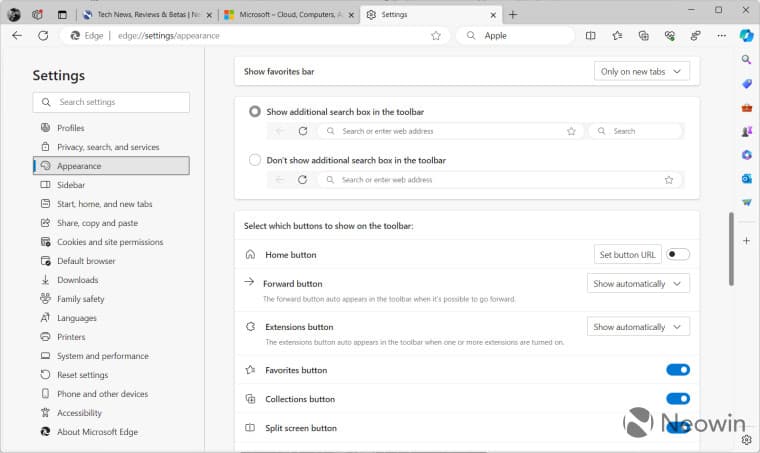The image size is (760, 453).
Task: Open the sidebar Microsoft 365 icon
Action: pos(746,155)
